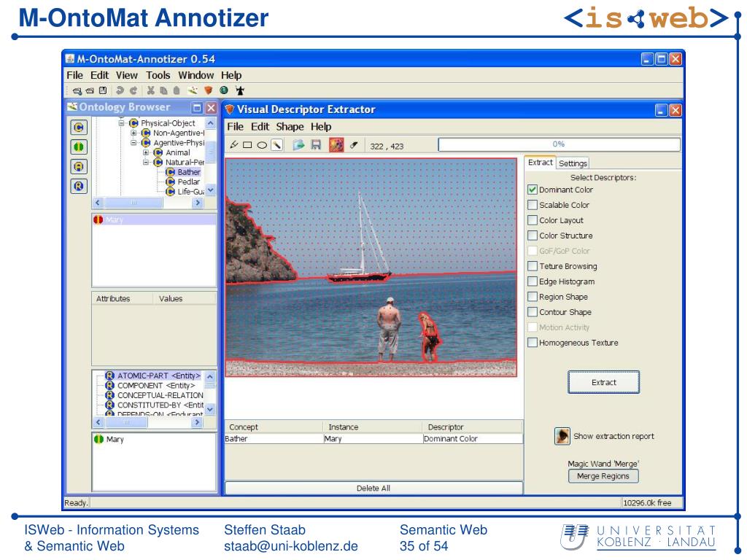Click the Dominant Color cell in the Descriptor column
This screenshot has width=747, height=560.
473,438
